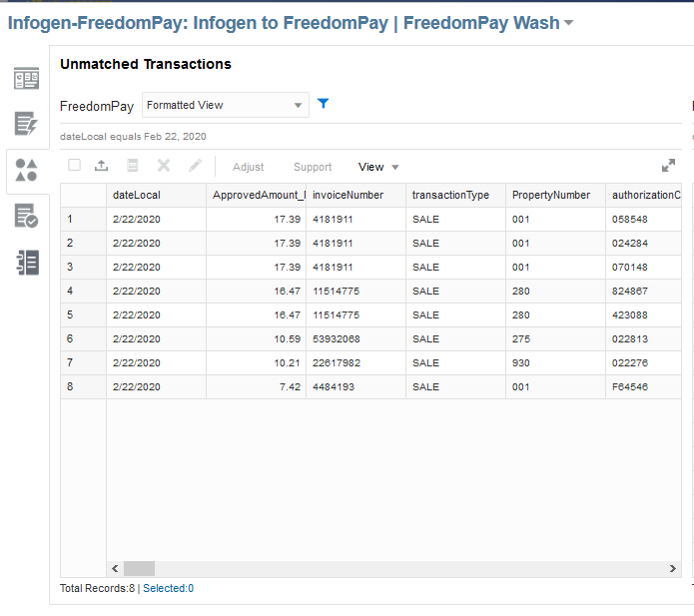694x616 pixels.
Task: Open the Formatted View dropdown
Action: tap(225, 105)
